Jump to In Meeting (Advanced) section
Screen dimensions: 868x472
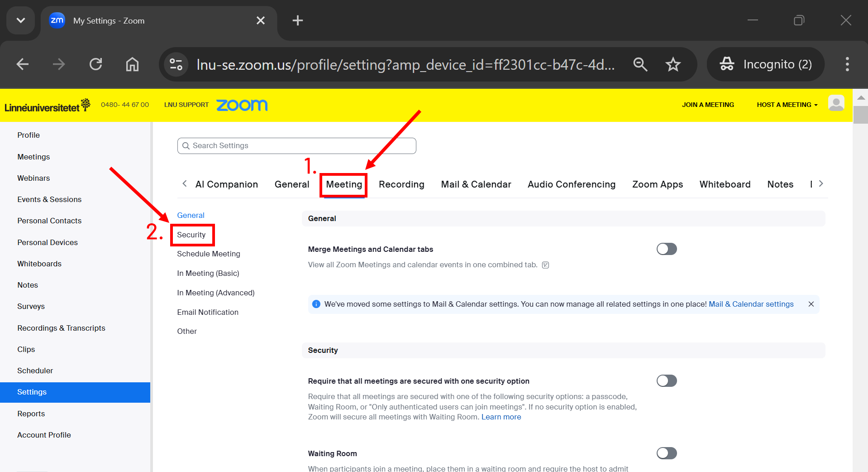[216, 293]
